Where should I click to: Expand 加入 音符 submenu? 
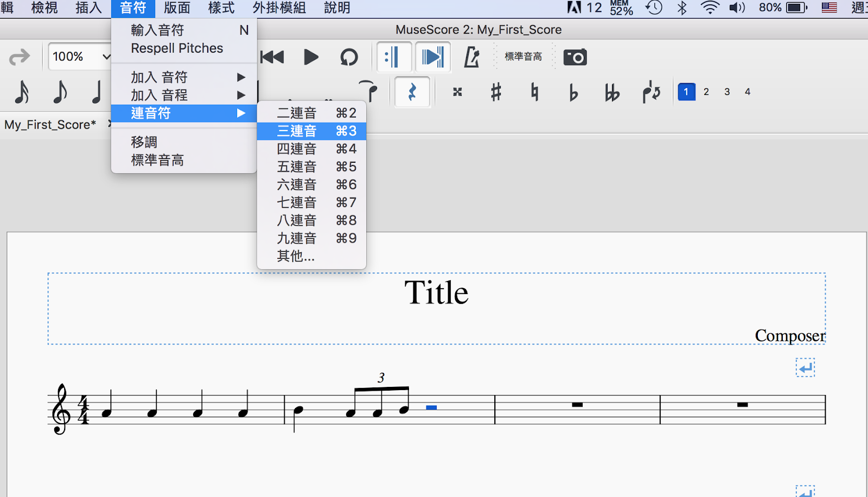(x=184, y=77)
